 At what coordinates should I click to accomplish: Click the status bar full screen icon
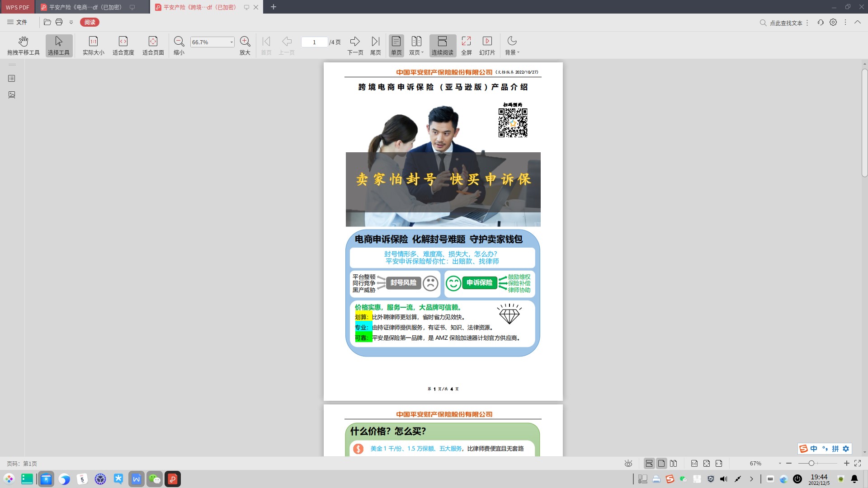click(x=858, y=464)
